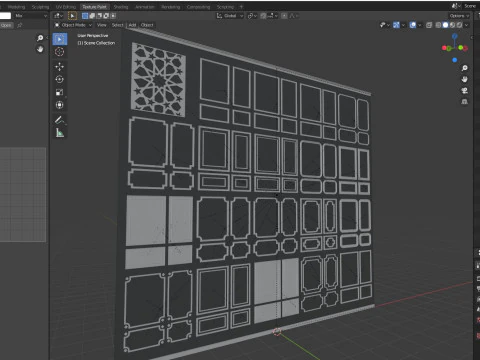Switch to rendered viewport shading

pyautogui.click(x=459, y=25)
